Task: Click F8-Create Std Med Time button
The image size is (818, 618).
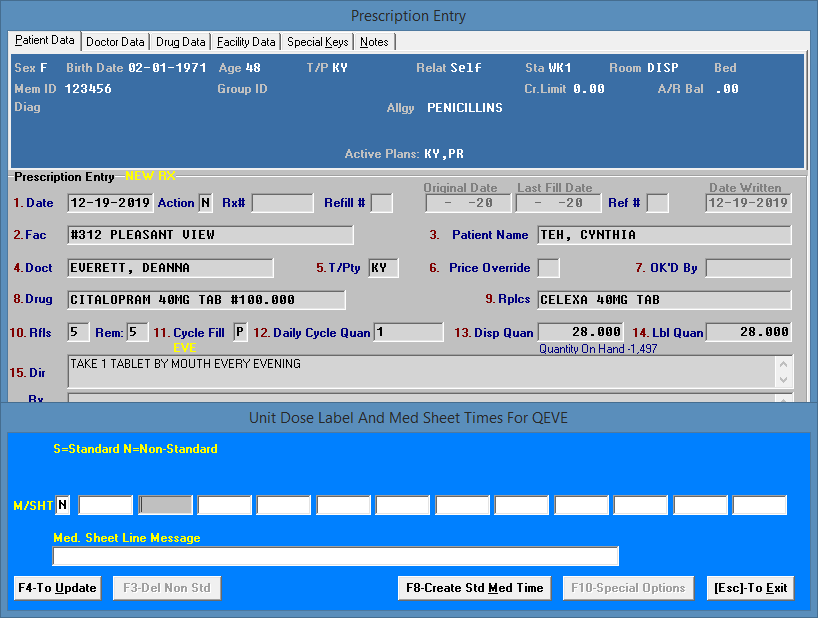Action: tap(475, 588)
